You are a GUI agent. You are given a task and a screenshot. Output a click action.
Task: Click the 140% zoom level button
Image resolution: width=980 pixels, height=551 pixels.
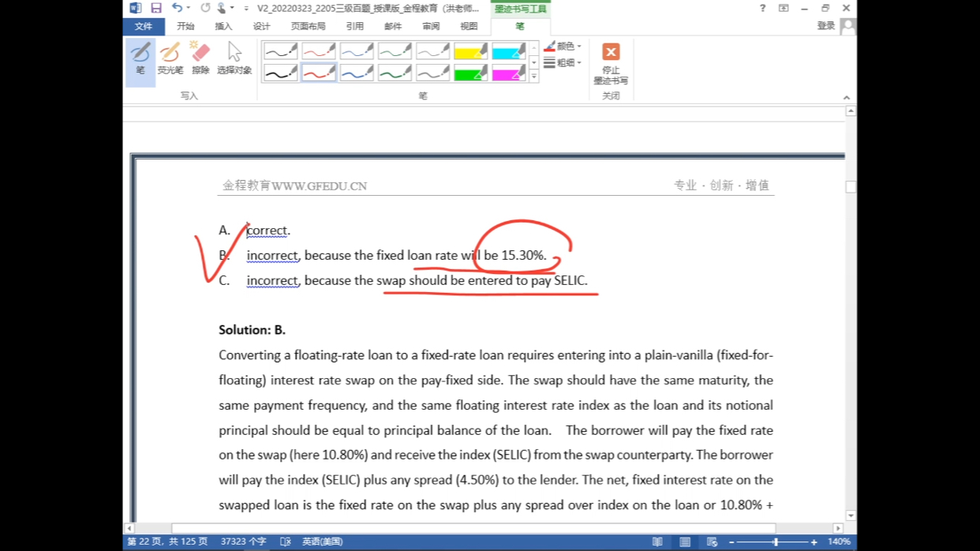click(839, 542)
